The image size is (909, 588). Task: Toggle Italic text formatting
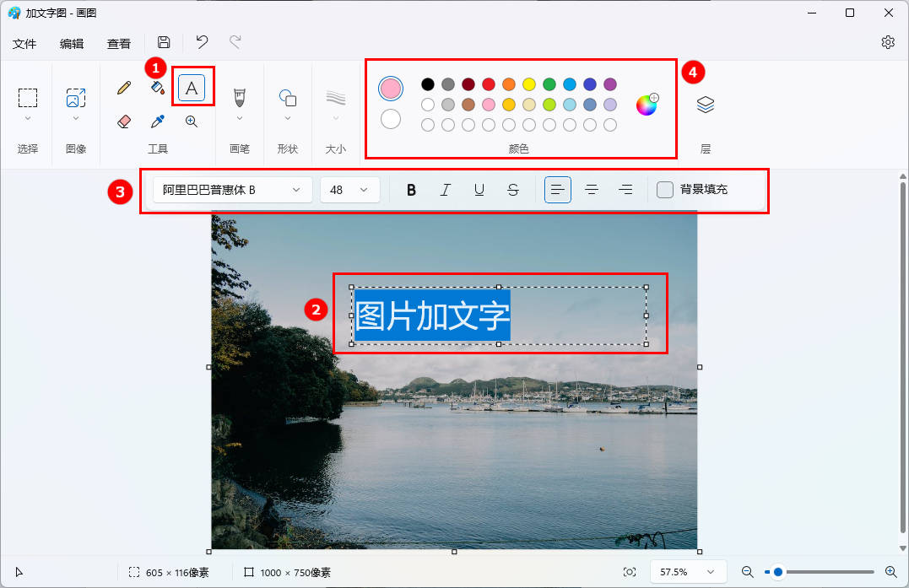pos(446,190)
